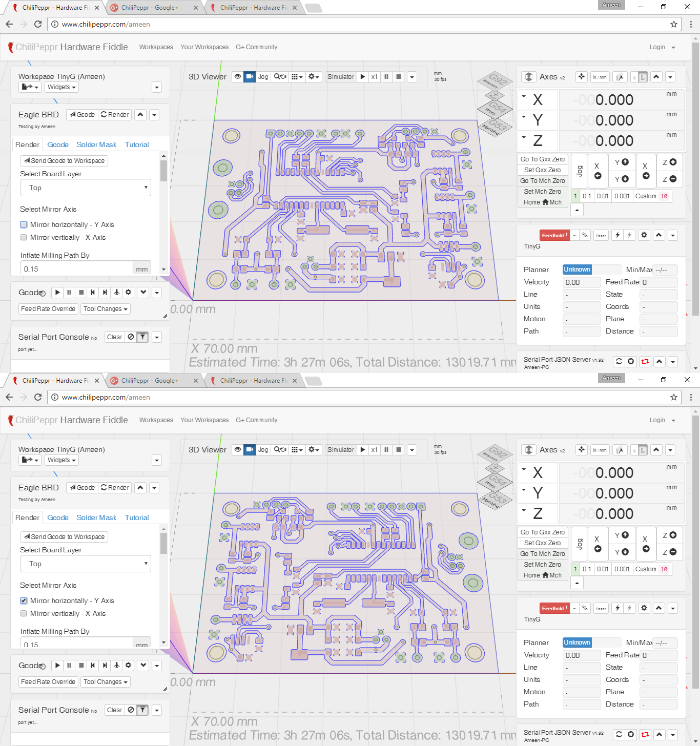
Task: Click Home Mch button in lower Axes panel
Action: tap(542, 575)
